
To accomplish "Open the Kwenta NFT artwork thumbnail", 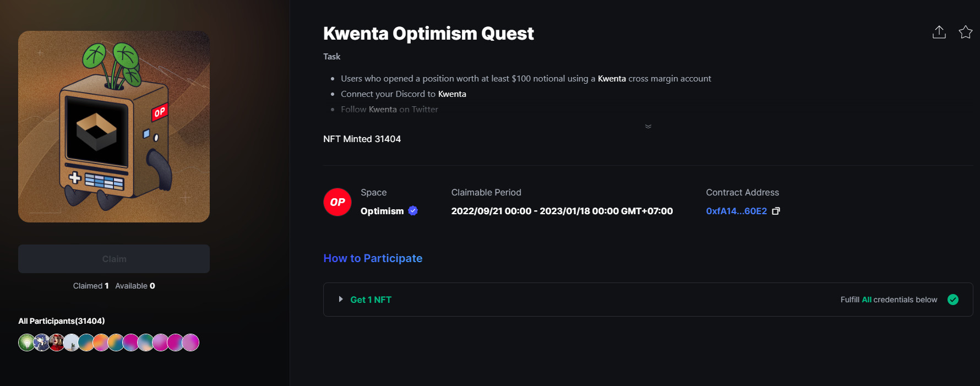I will 114,127.
